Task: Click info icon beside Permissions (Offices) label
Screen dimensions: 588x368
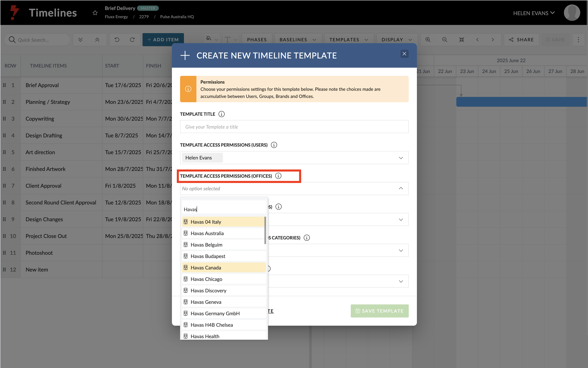Action: (x=278, y=176)
